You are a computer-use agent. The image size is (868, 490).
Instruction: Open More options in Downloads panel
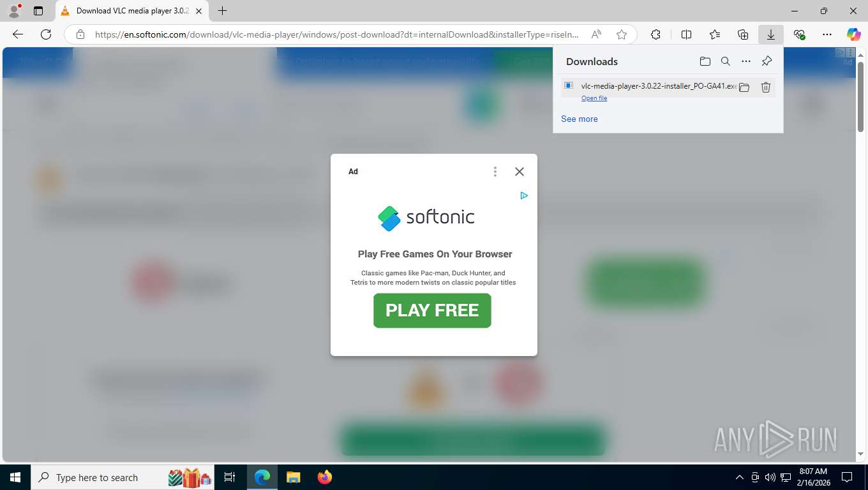coord(746,61)
